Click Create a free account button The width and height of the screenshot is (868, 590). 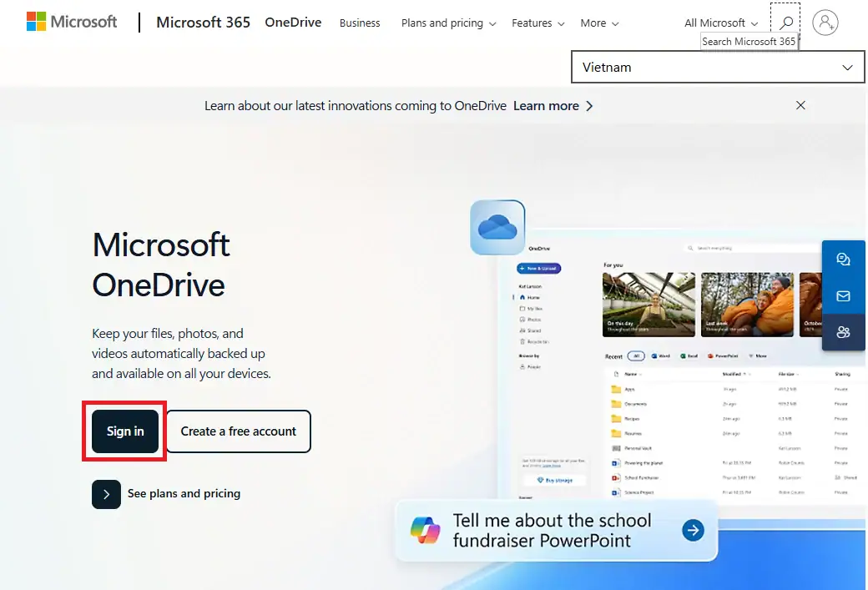point(239,431)
